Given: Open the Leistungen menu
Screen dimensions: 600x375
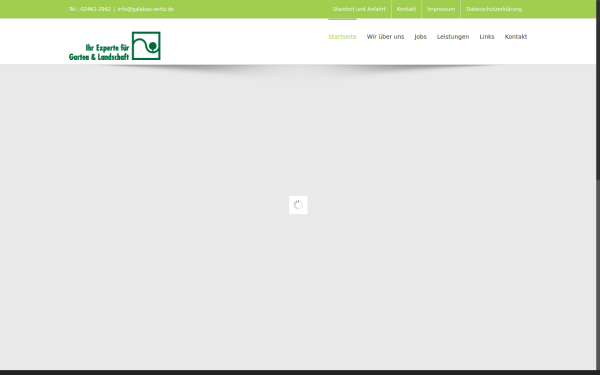Looking at the screenshot, I should 453,37.
